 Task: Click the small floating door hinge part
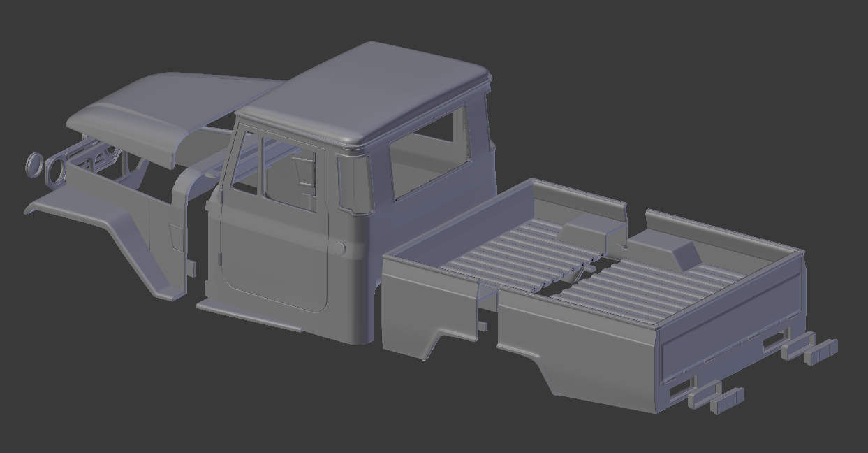click(191, 268)
